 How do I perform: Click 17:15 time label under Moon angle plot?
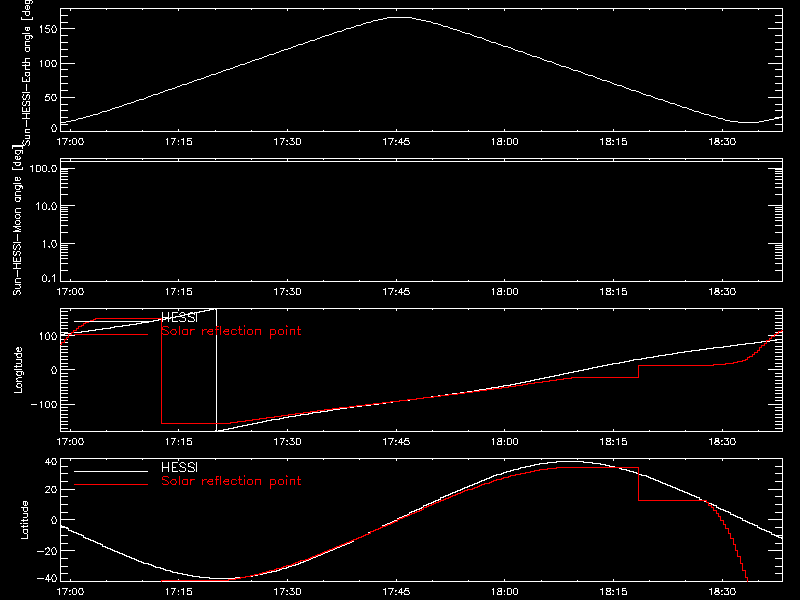pyautogui.click(x=179, y=292)
